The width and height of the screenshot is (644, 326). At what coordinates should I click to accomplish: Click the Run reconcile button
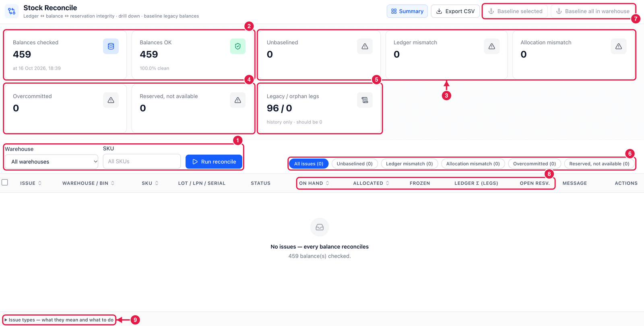click(x=214, y=162)
